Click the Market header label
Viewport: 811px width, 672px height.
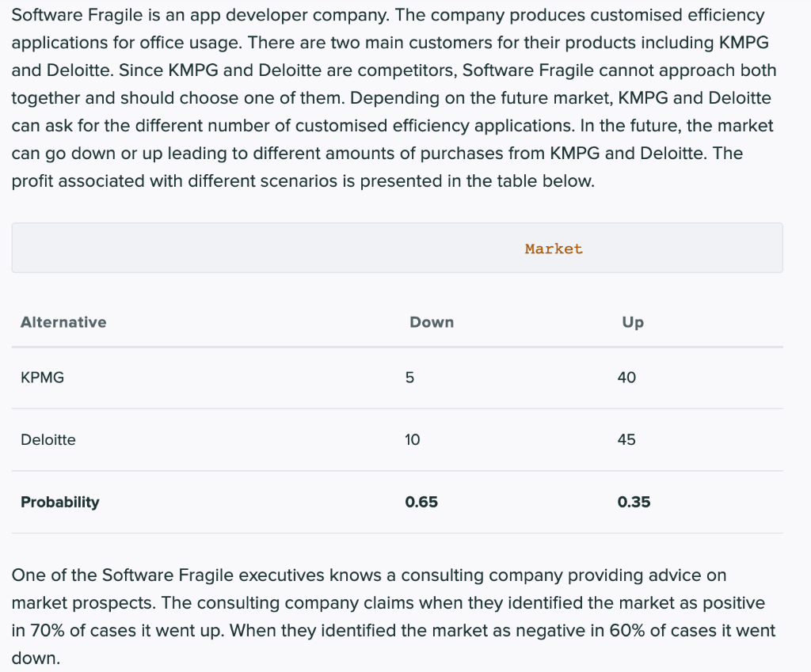pyautogui.click(x=554, y=249)
